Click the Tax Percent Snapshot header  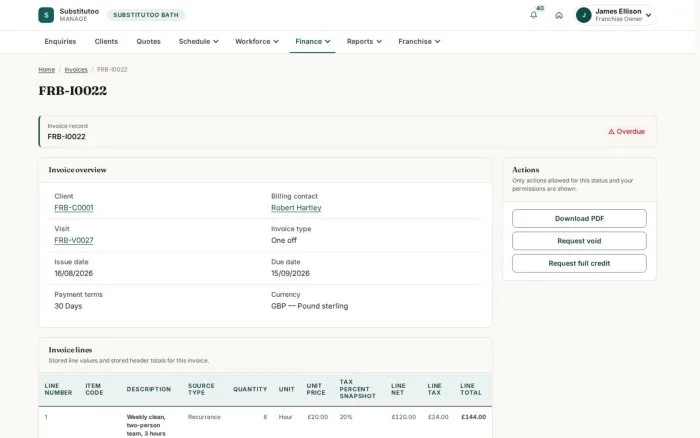point(357,389)
